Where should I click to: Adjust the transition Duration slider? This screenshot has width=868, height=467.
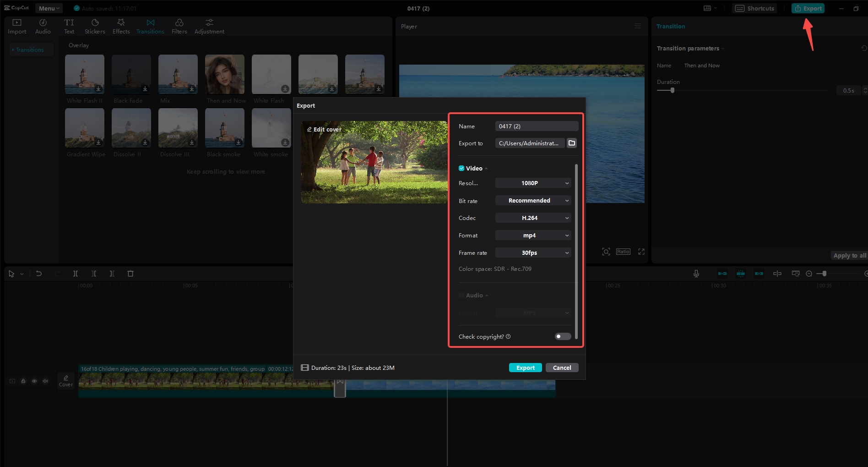tap(672, 90)
